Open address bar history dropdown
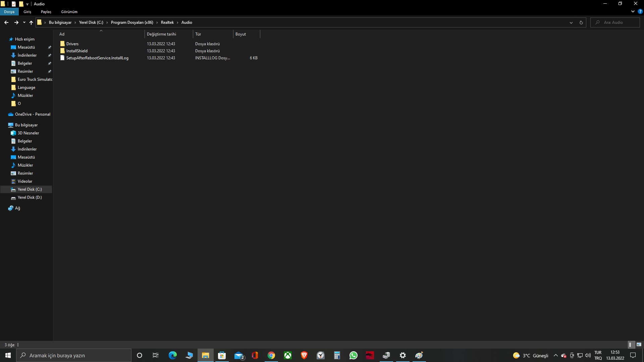The width and height of the screenshot is (644, 362). [571, 22]
